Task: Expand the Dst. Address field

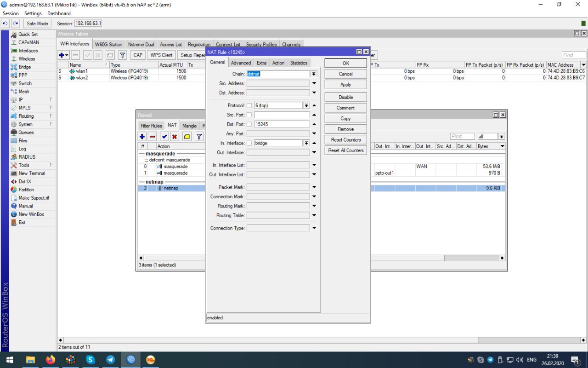Action: (x=314, y=93)
